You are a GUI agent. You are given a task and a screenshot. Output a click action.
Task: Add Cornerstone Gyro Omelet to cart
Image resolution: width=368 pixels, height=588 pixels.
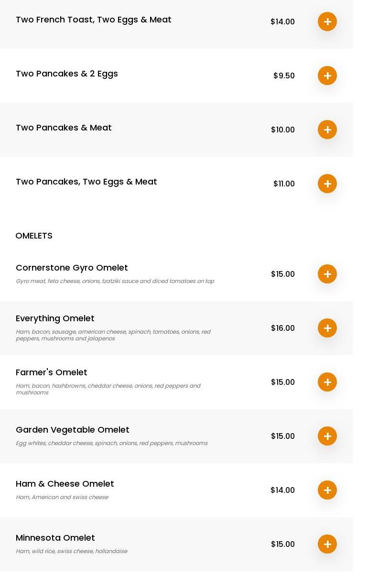(x=327, y=274)
